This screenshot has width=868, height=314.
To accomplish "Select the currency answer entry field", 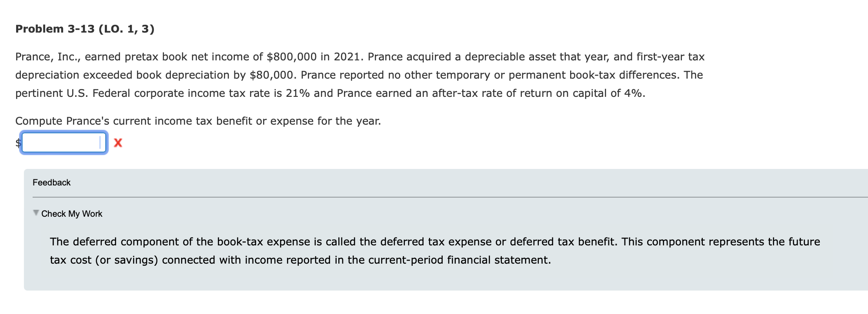I will coord(63,142).
